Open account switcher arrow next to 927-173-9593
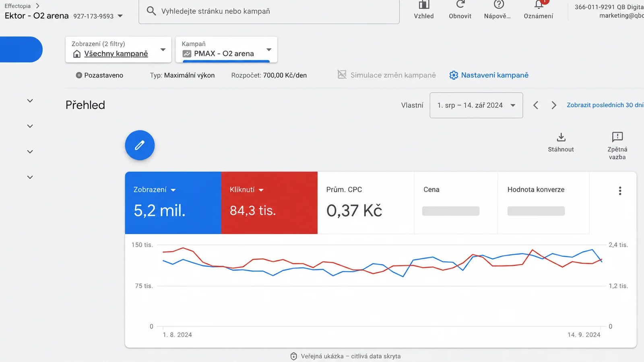This screenshot has height=362, width=644. coord(120,16)
